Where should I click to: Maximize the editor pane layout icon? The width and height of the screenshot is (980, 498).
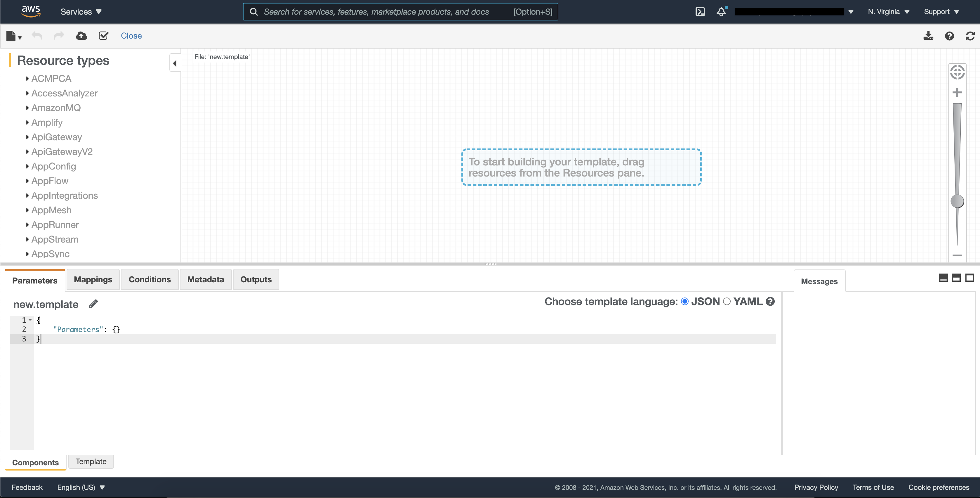(970, 278)
